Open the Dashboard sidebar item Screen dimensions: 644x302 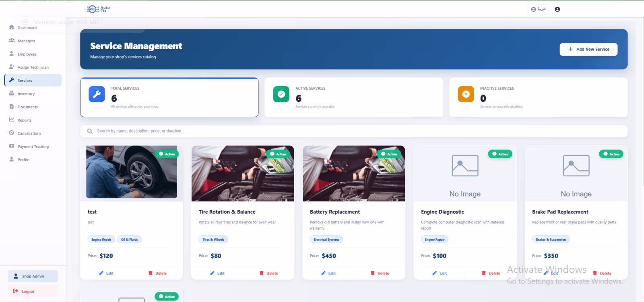pyautogui.click(x=33, y=28)
